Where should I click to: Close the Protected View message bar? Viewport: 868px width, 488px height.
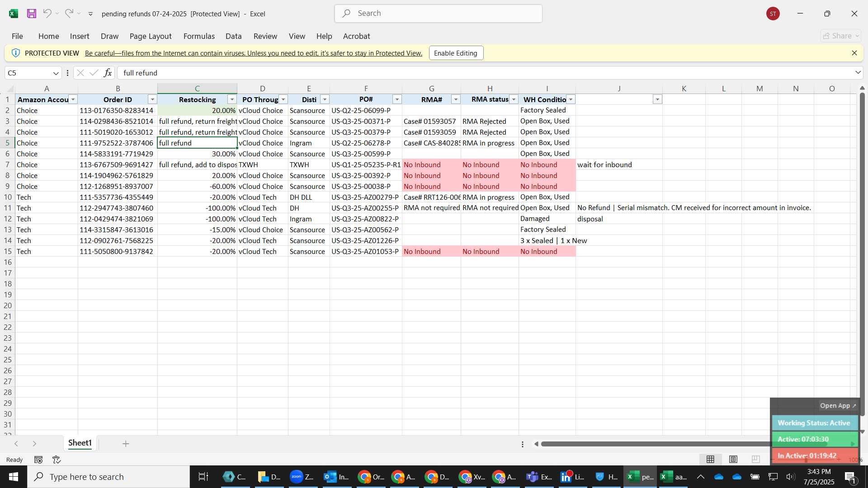(854, 53)
